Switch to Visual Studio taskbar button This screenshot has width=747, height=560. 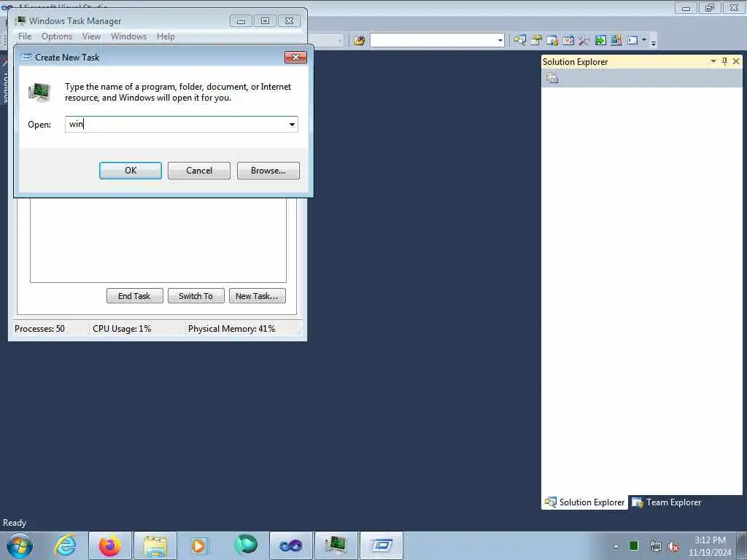click(290, 545)
